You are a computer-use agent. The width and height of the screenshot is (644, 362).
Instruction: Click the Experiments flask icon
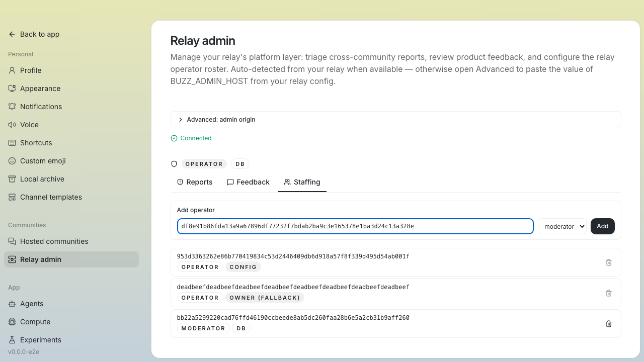pos(12,340)
